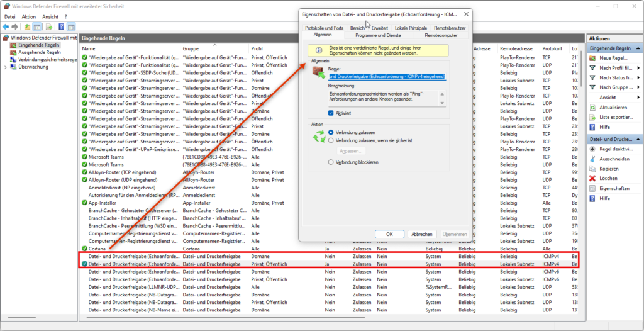The image size is (644, 331).
Task: Click the Nach Profil filtern funnel icon
Action: click(x=592, y=68)
